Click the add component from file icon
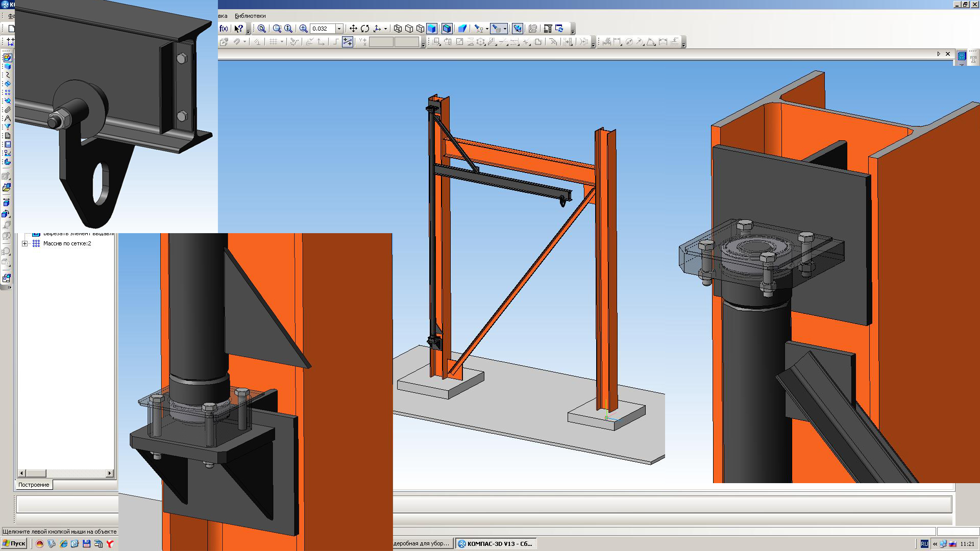980x551 pixels. coord(6,188)
